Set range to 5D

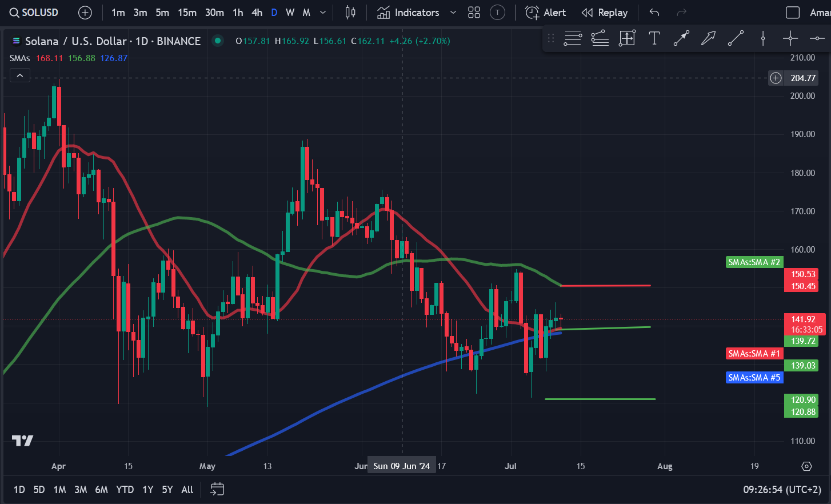tap(39, 490)
